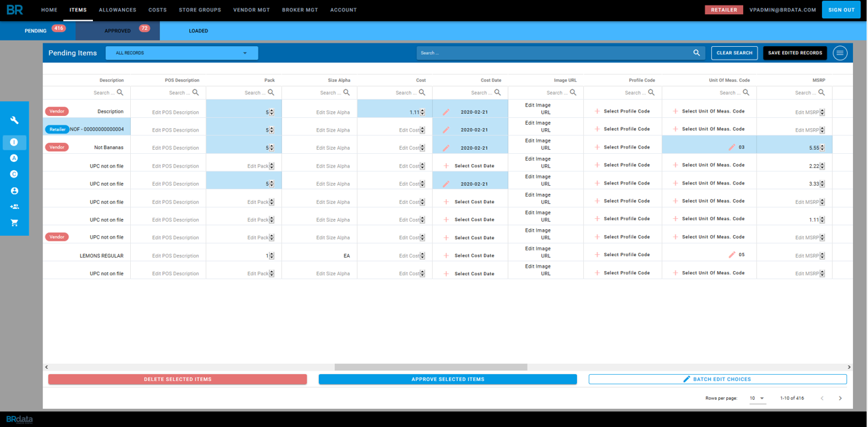Go to next page arrow

840,399
